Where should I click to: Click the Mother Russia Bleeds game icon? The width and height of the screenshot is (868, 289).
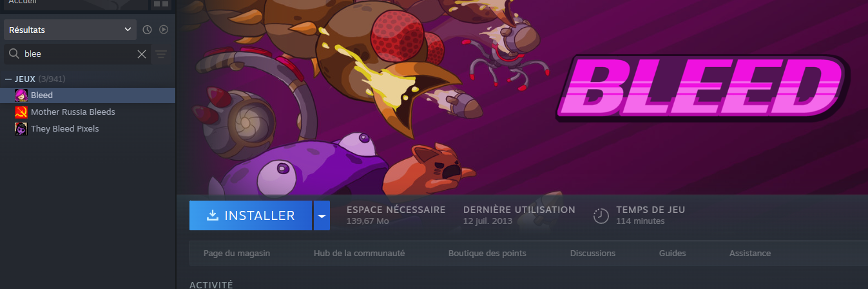click(x=21, y=112)
